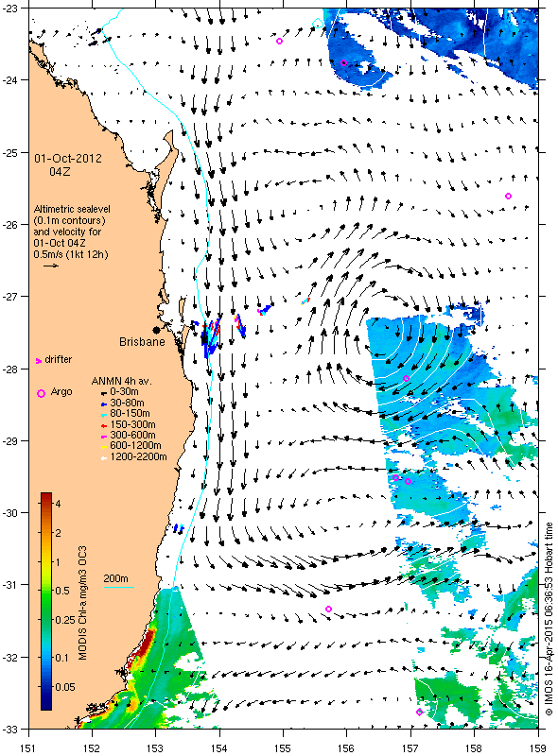Click the white 1200-2200m legend arrow

103,458
